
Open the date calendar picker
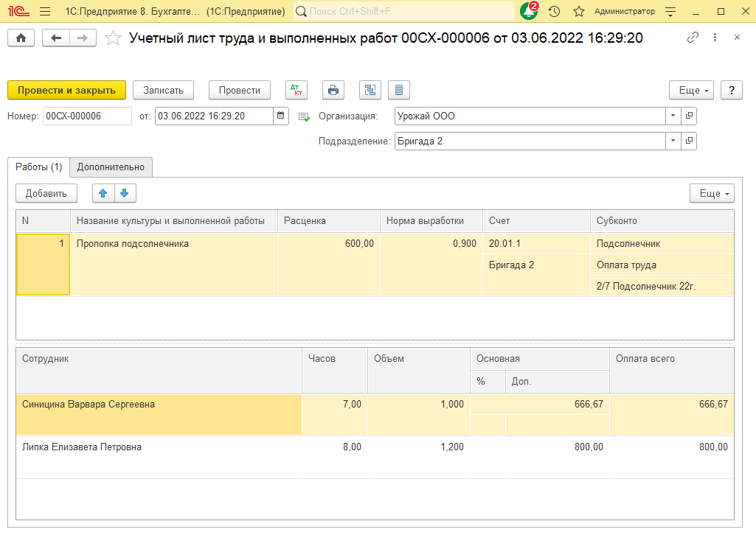point(281,116)
